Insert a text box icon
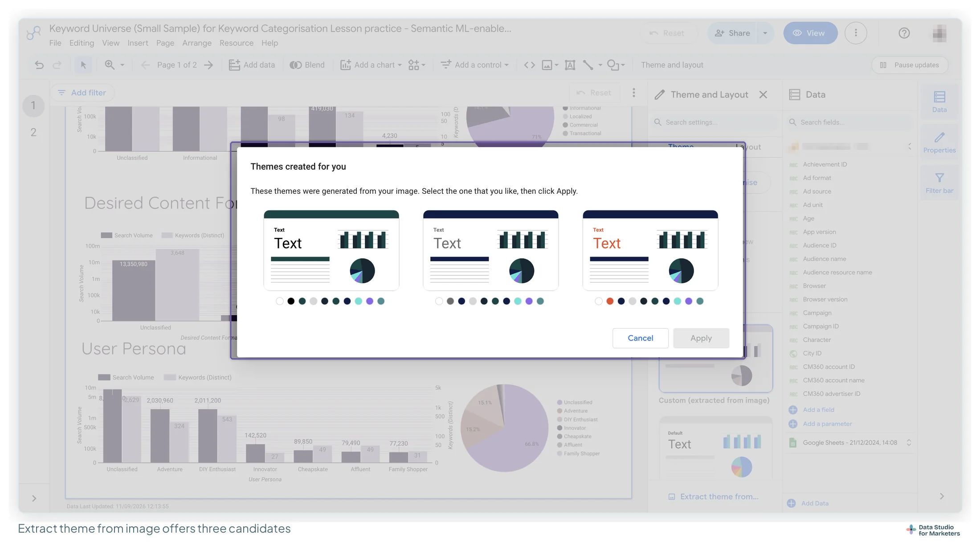The width and height of the screenshot is (980, 546). point(570,65)
